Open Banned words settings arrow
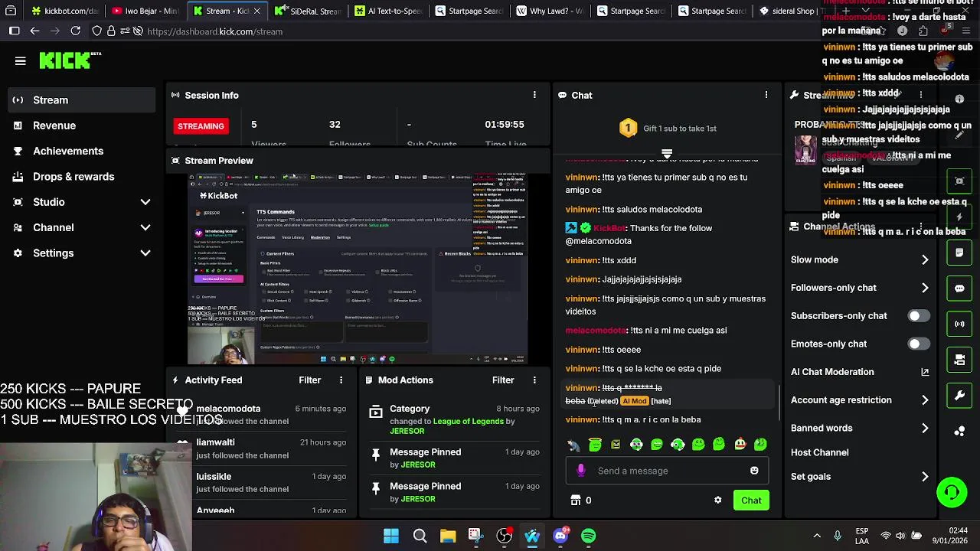The width and height of the screenshot is (980, 551). (x=925, y=428)
